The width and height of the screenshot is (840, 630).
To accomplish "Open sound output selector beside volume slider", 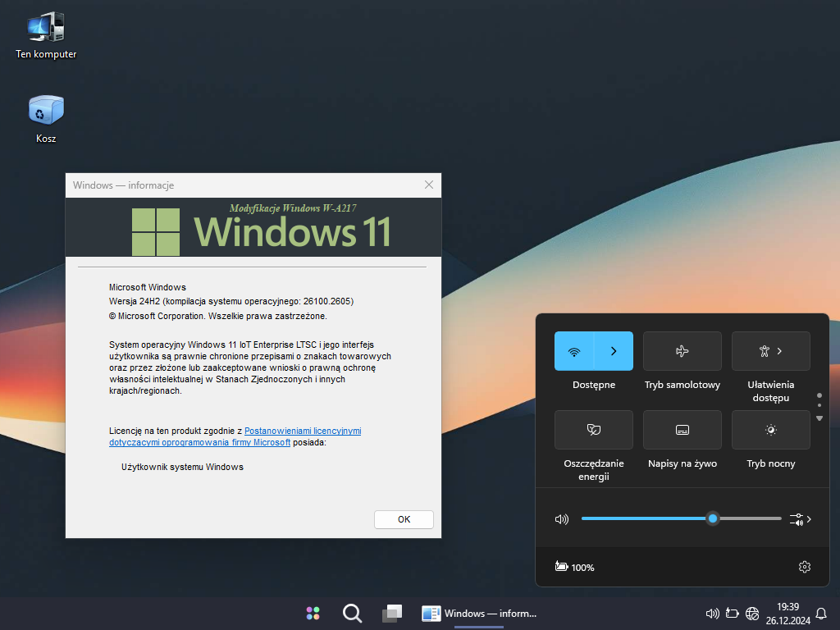I will (801, 519).
